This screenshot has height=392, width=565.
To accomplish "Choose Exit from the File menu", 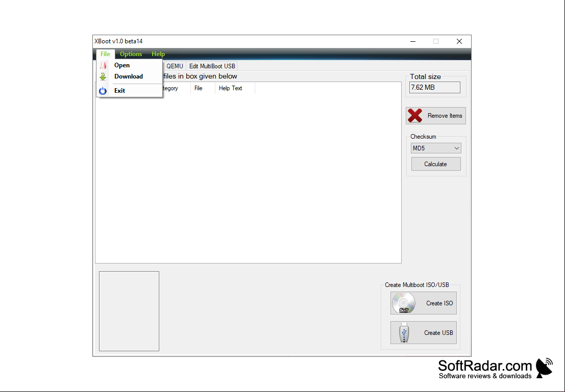I will pos(129,91).
